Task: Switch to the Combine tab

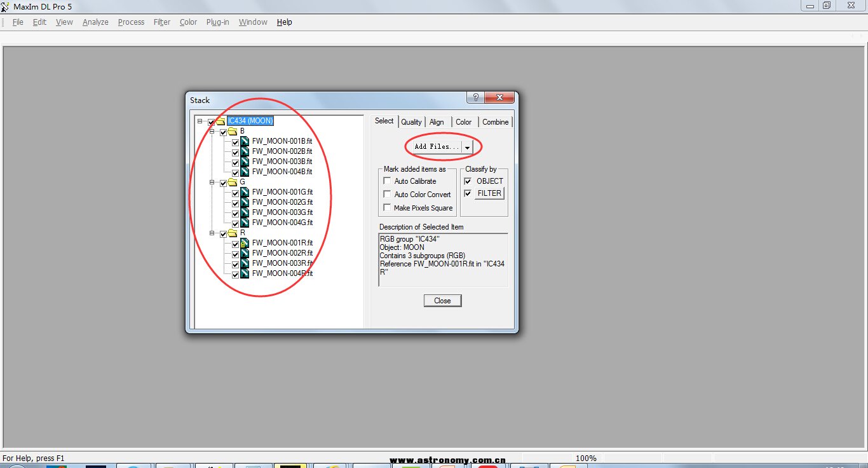Action: [x=496, y=122]
